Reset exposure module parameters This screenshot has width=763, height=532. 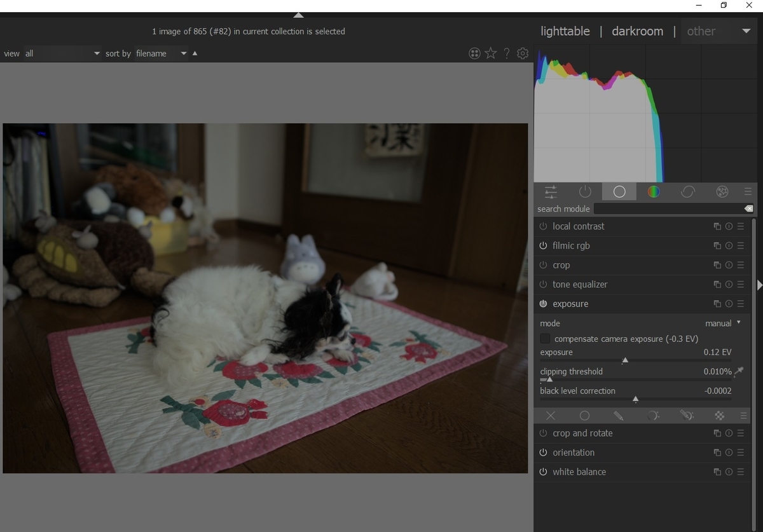[729, 304]
